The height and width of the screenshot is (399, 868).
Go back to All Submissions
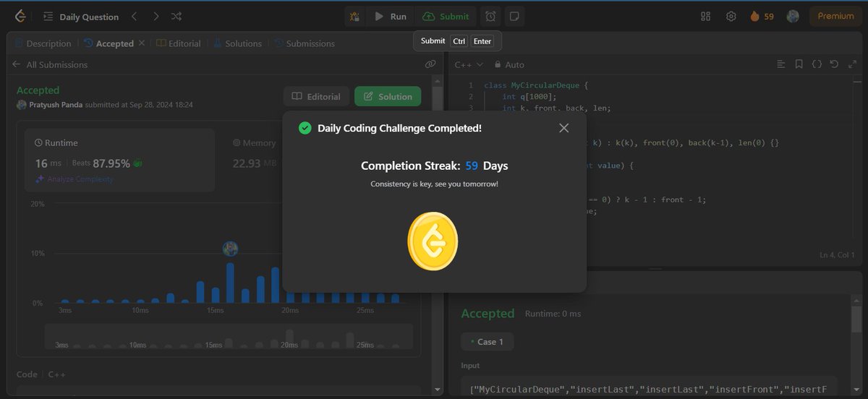coord(50,64)
